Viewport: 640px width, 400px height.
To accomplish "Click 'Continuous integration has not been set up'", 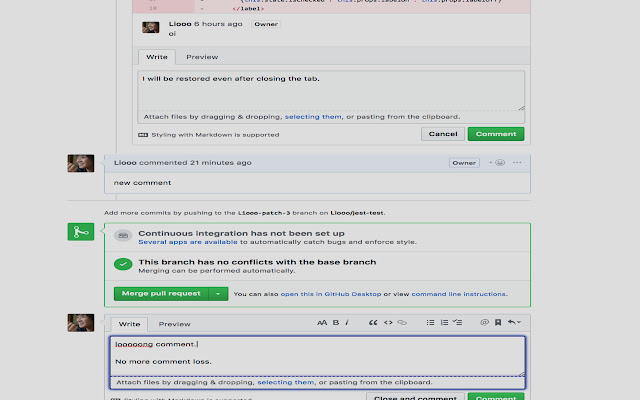I will click(x=241, y=233).
